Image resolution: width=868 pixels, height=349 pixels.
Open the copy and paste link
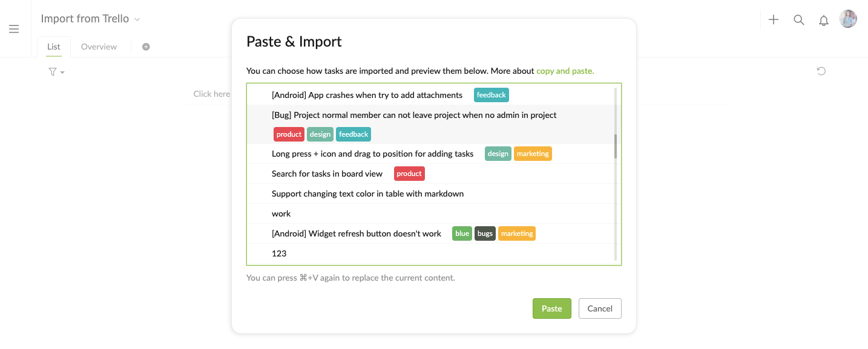[x=565, y=71]
